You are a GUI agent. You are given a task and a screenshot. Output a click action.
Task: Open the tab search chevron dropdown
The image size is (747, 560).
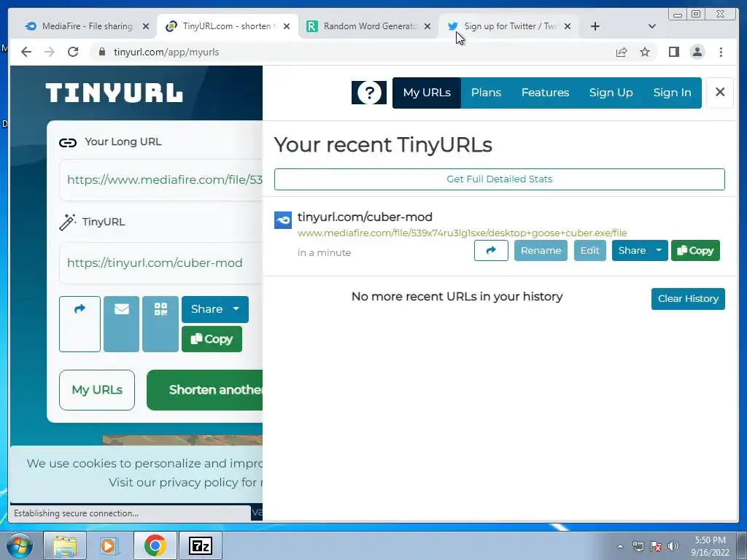click(652, 27)
